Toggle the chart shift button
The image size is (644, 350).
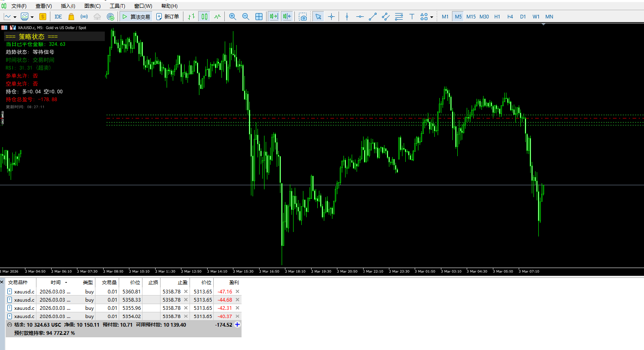(287, 16)
